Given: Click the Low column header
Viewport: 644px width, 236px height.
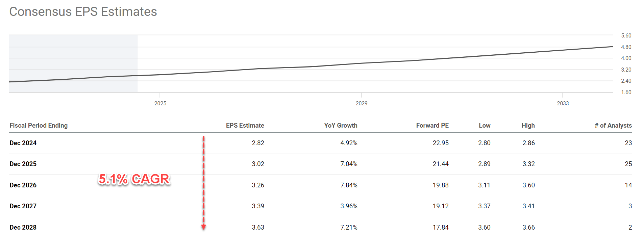Looking at the screenshot, I should pos(484,126).
